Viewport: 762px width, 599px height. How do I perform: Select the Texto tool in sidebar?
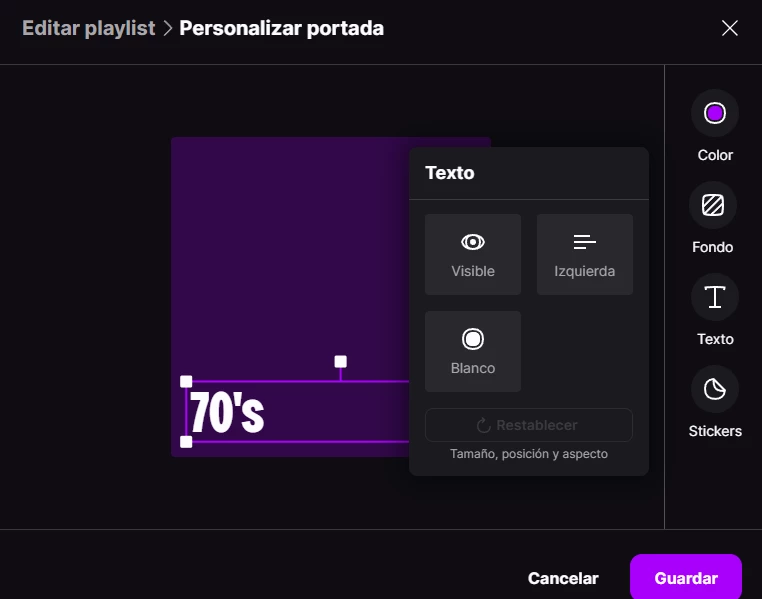pyautogui.click(x=714, y=297)
